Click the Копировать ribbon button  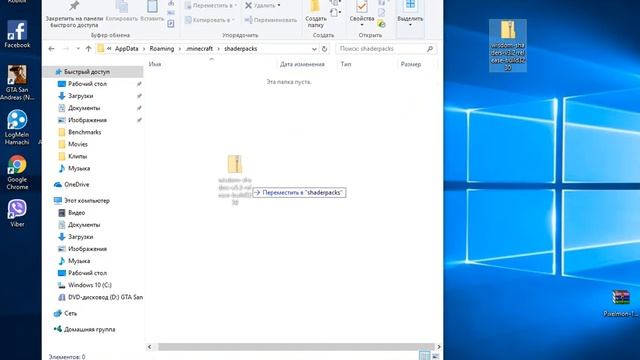pyautogui.click(x=122, y=12)
